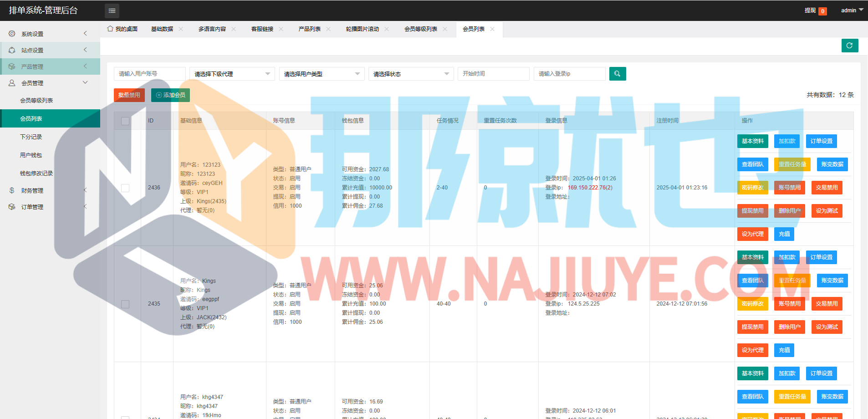Switch to the 产品列表 tab

(310, 29)
